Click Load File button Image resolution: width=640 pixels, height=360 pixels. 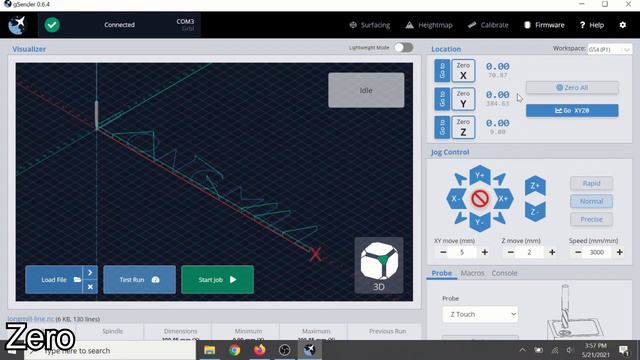tap(54, 280)
